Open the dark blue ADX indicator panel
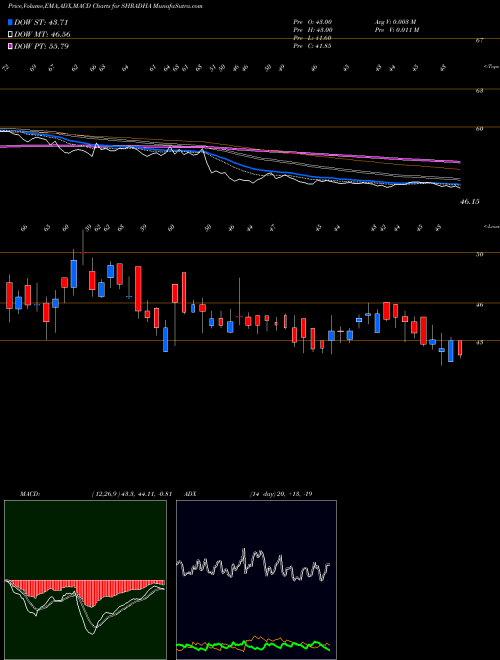This screenshot has height=660, width=500. 256,580
